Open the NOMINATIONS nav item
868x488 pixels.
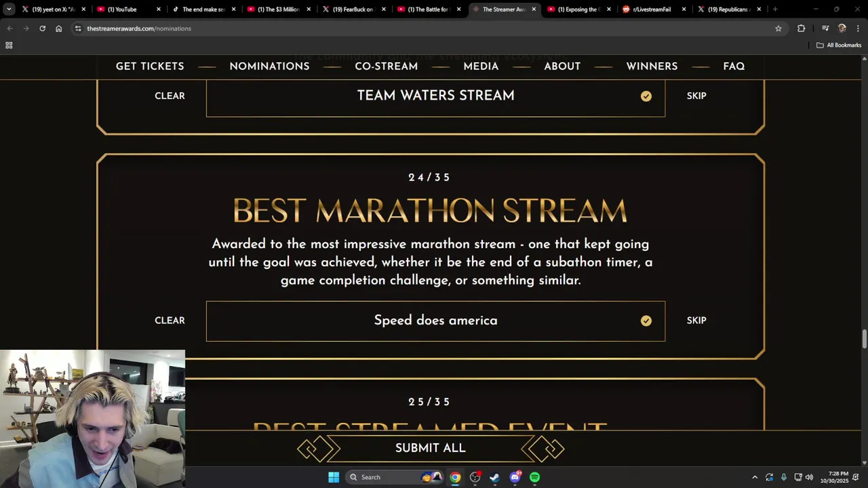269,66
